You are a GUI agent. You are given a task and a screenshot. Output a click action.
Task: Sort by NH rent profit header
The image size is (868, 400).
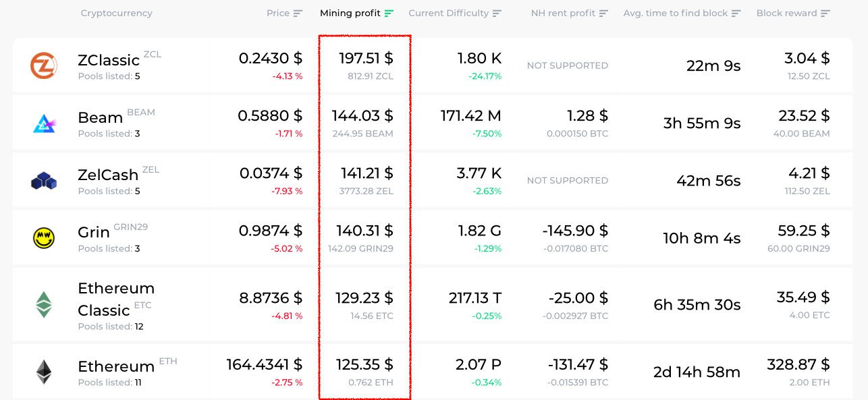563,13
